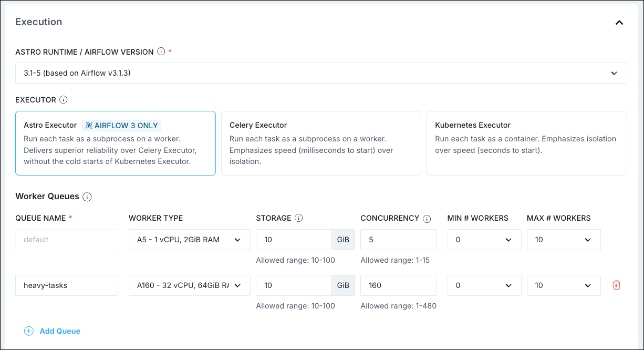Collapse the Execution section
Viewport: 644px width, 350px height.
[619, 23]
